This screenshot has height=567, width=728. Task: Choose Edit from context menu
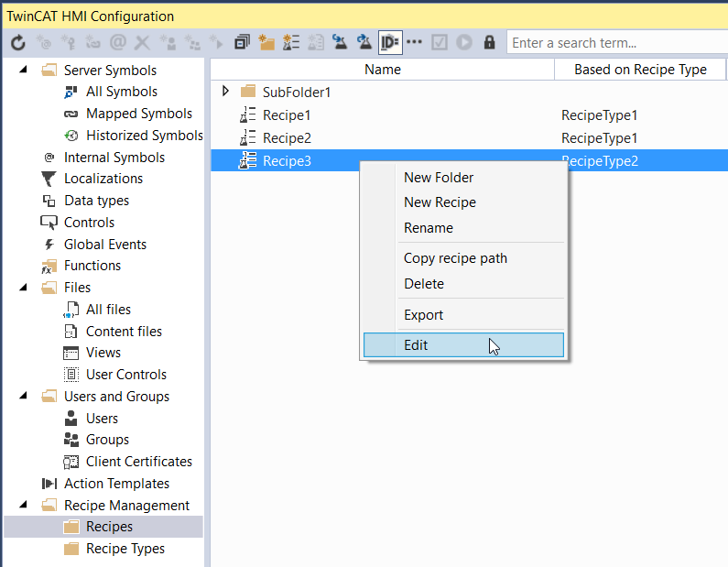tap(463, 345)
